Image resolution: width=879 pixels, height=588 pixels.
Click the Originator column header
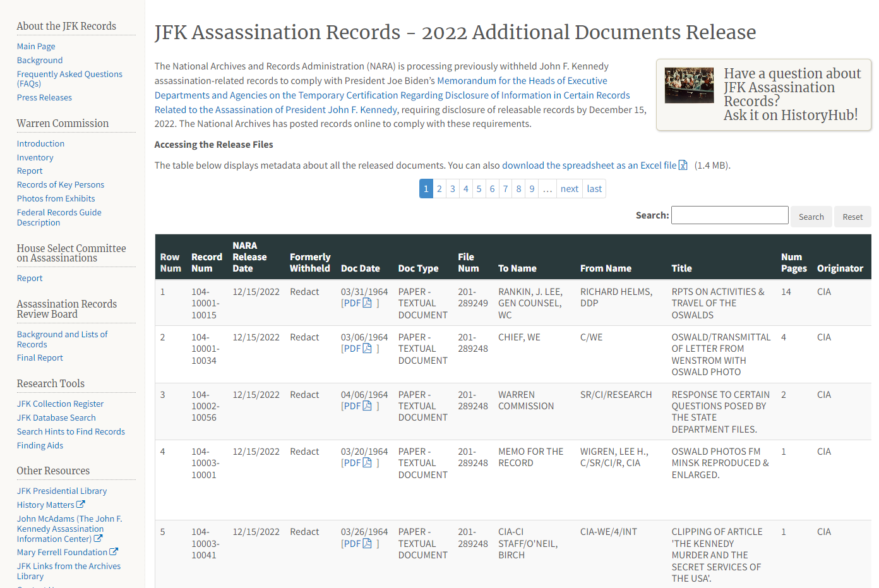coord(840,268)
